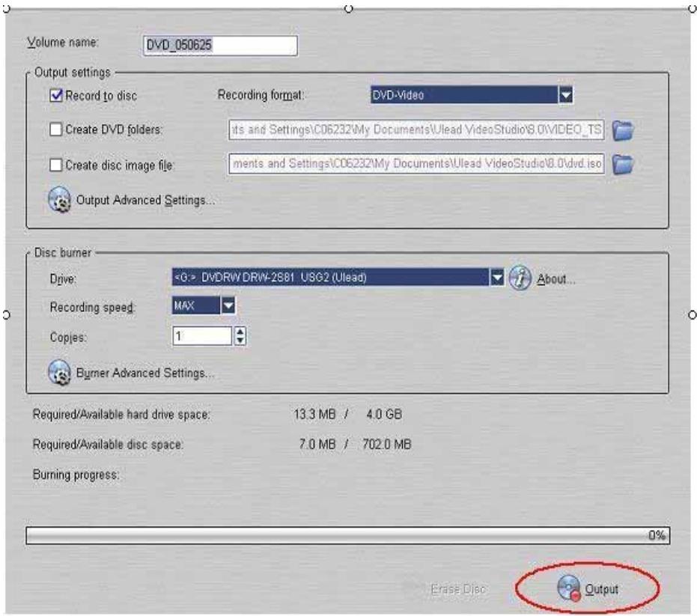697x616 pixels.
Task: Click the Burner Advanced Settings gear icon
Action: coord(59,372)
